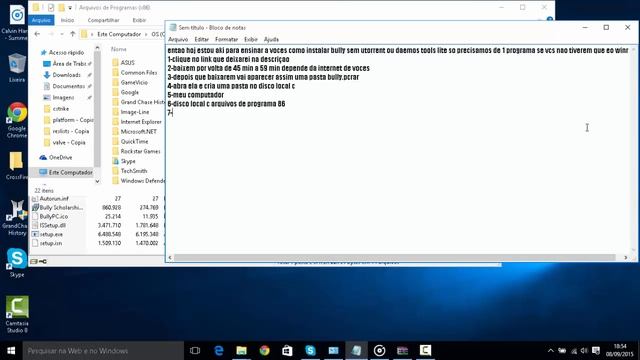Open the Arquivo tab in File Explorer
This screenshot has width=640, height=360.
[41, 20]
